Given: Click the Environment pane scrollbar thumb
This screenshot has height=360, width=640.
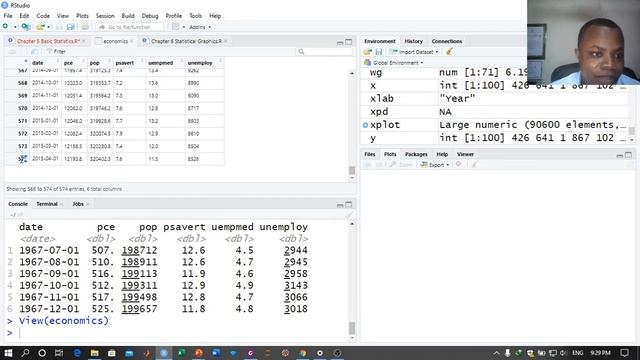Looking at the screenshot, I should tap(631, 131).
